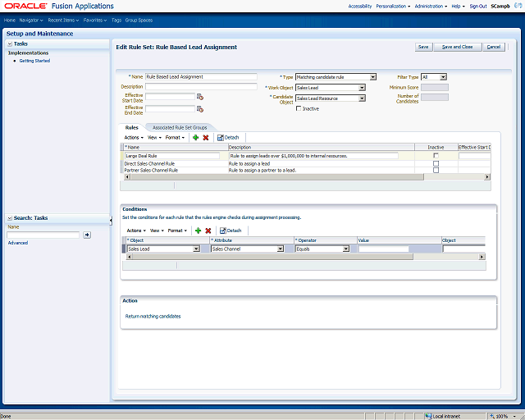Open the Favorites menu
The image size is (525, 420).
pyautogui.click(x=95, y=21)
